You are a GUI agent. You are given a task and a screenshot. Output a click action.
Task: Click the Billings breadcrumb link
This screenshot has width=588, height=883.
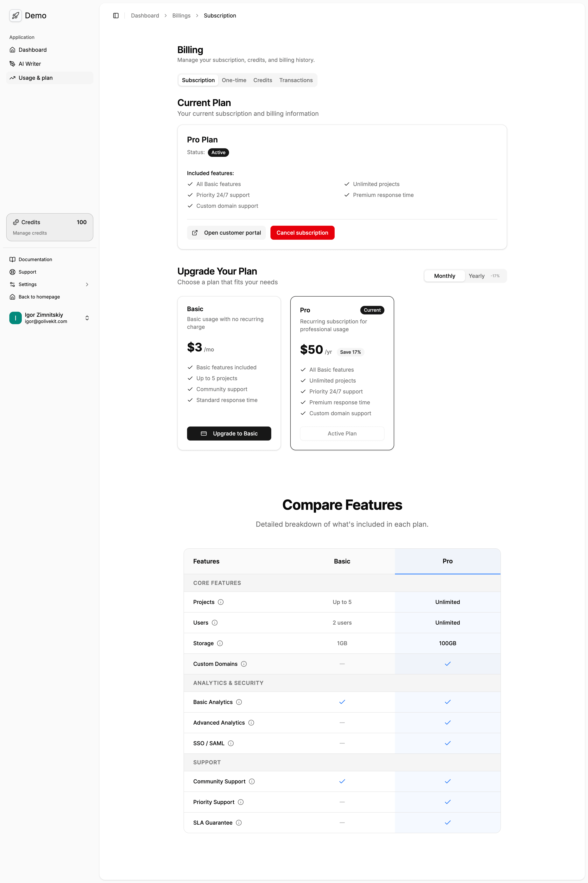coord(181,15)
